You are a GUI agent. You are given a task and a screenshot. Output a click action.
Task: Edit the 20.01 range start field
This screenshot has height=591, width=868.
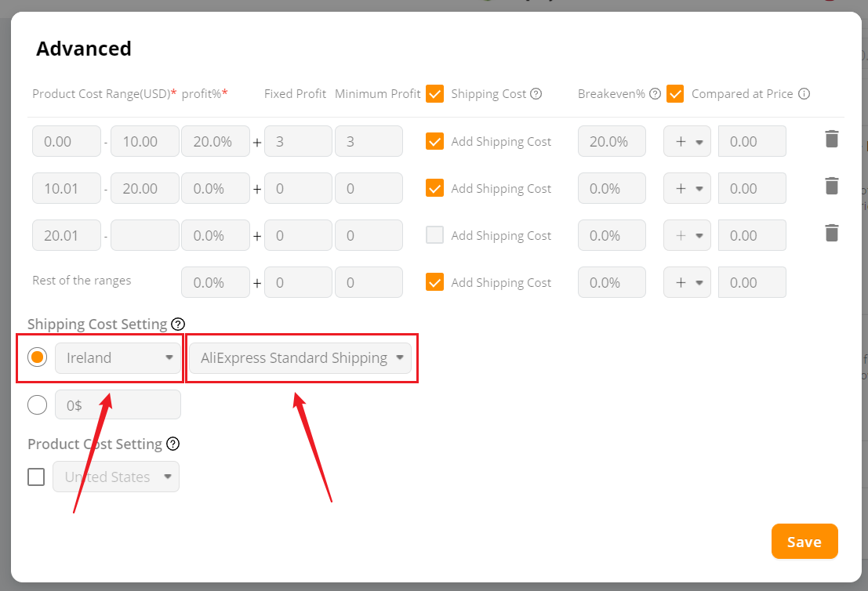pos(67,235)
